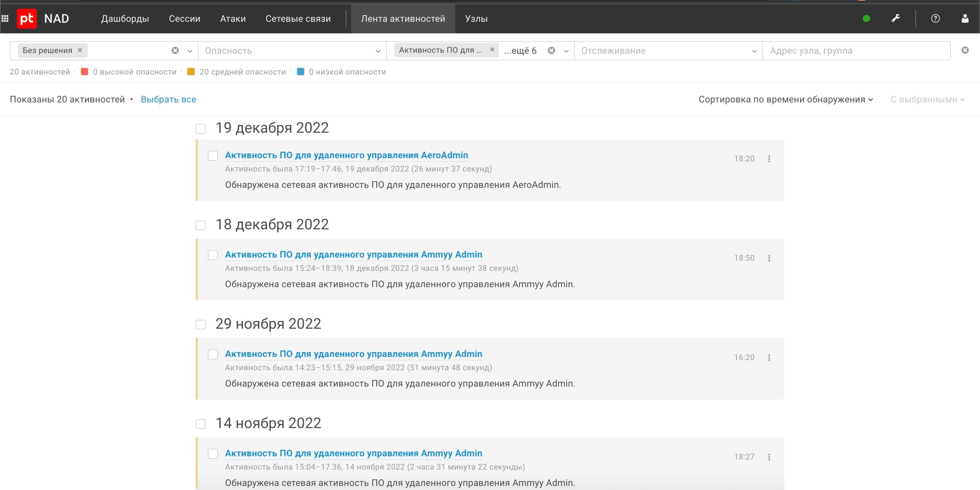The height and width of the screenshot is (490, 980).
Task: Clear all filters with far-right X icon
Action: [965, 50]
